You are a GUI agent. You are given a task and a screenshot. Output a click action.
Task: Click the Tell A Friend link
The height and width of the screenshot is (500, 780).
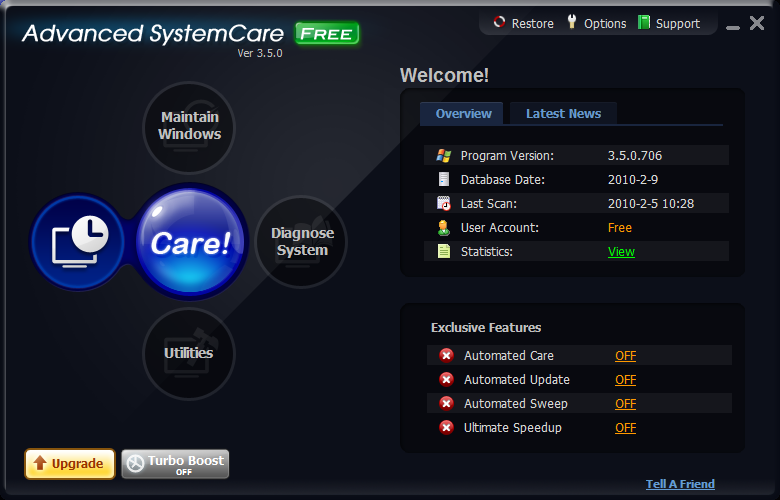click(x=680, y=484)
